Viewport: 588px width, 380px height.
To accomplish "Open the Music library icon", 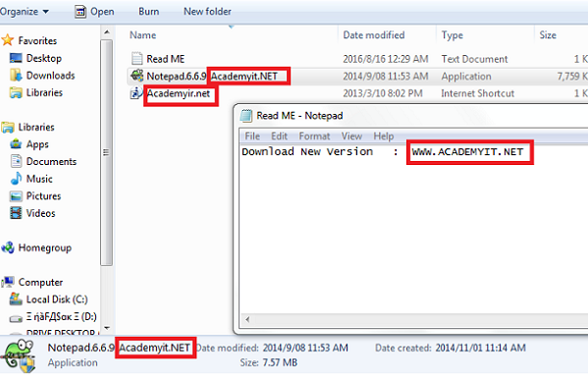I will (x=16, y=179).
